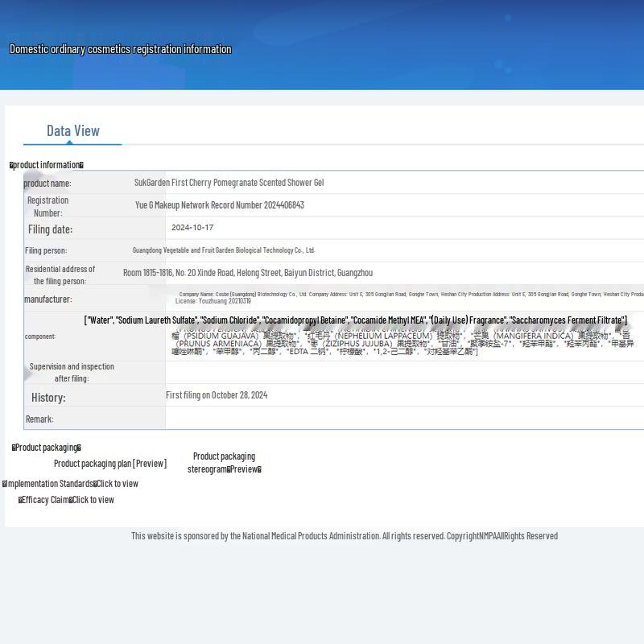
Task: Click the product information section heading
Action: [46, 165]
